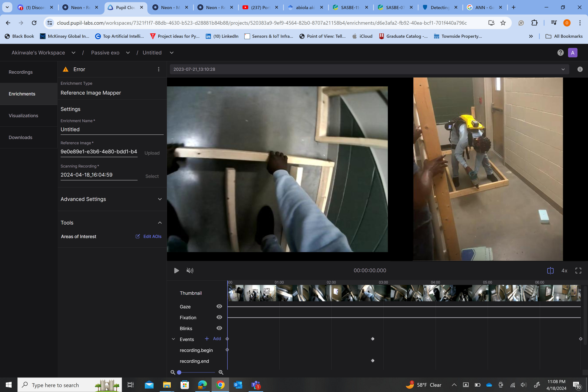This screenshot has height=392, width=588.
Task: Collapse the Events section chevron
Action: 173,339
